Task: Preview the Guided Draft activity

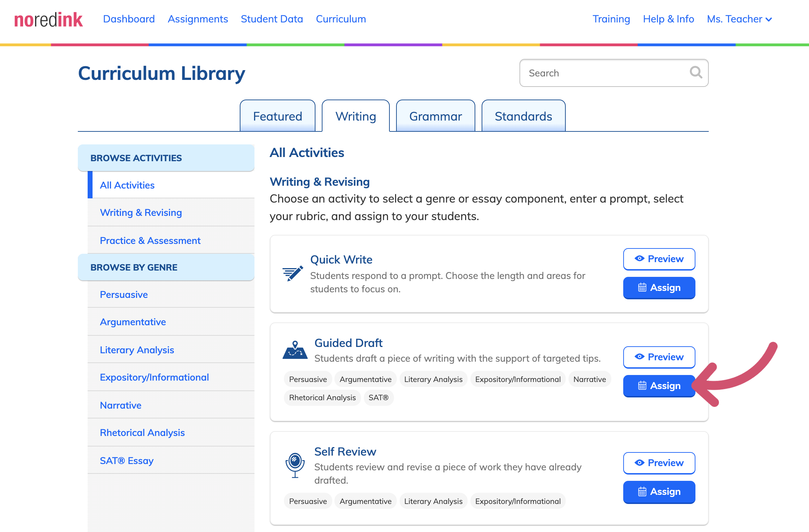Action: click(659, 357)
